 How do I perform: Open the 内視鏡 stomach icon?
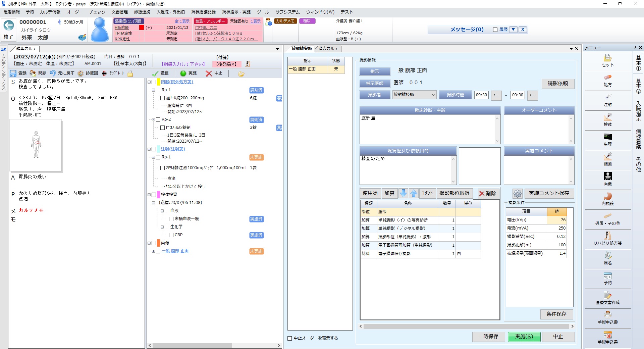[x=607, y=197]
